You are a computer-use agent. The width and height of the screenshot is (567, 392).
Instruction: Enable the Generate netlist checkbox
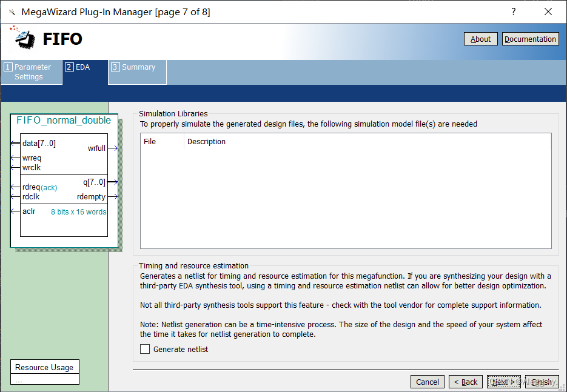(x=145, y=349)
